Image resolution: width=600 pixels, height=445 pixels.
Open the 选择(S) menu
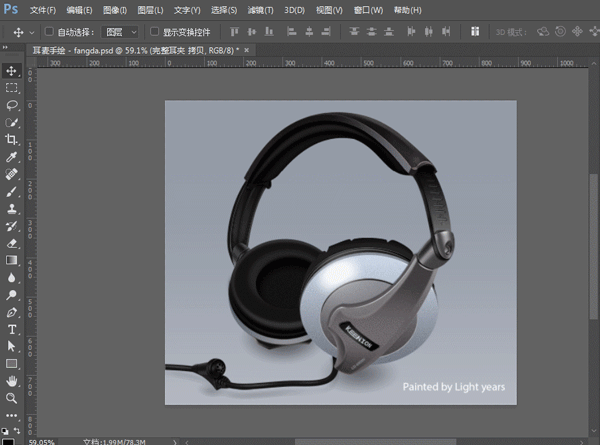pos(224,10)
